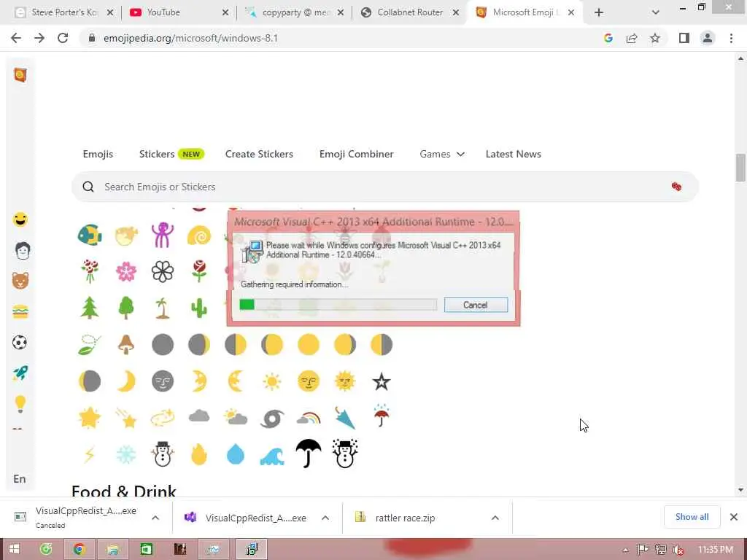Reload the current page
Screen dimensions: 747x560
point(63,38)
